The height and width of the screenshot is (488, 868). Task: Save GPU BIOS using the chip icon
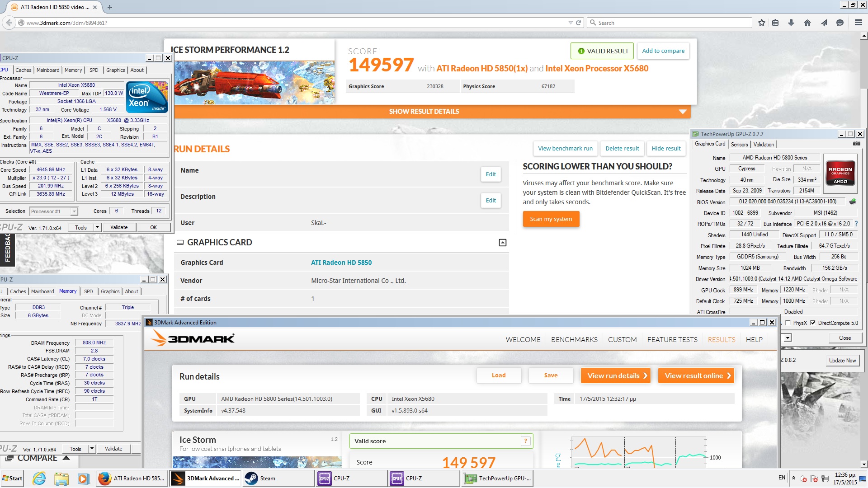[853, 202]
